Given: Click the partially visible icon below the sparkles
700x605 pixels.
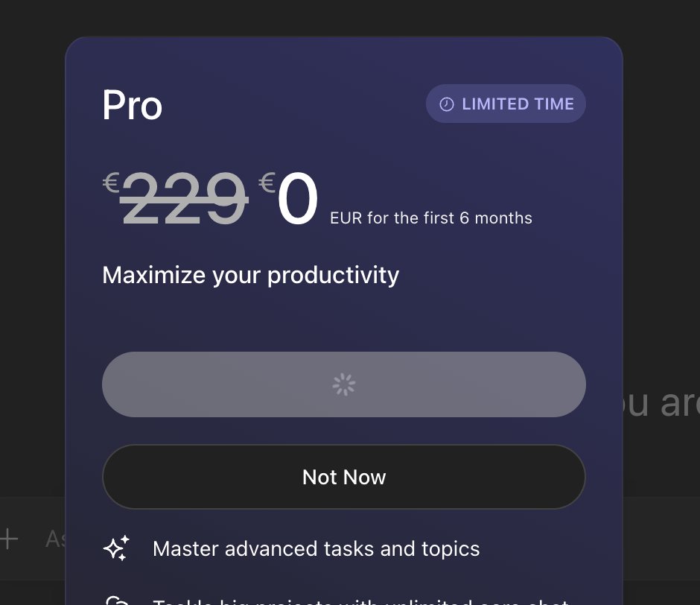Looking at the screenshot, I should [116, 600].
